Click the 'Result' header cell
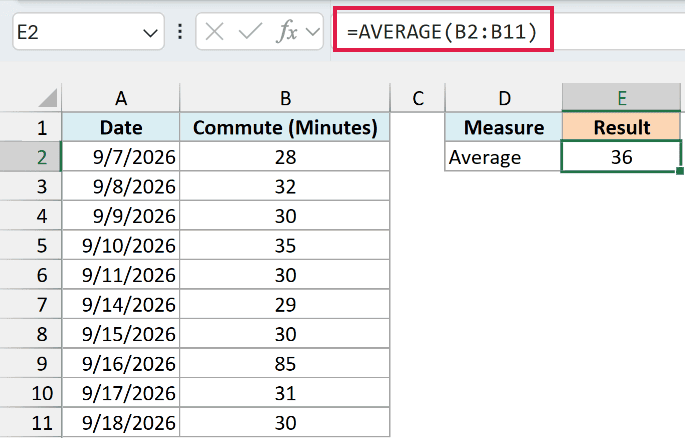 click(621, 128)
